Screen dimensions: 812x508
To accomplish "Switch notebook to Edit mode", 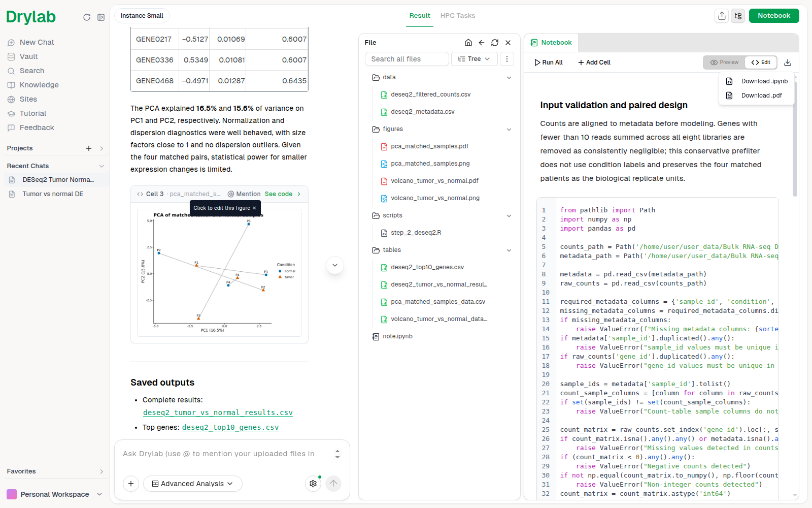I will 761,62.
